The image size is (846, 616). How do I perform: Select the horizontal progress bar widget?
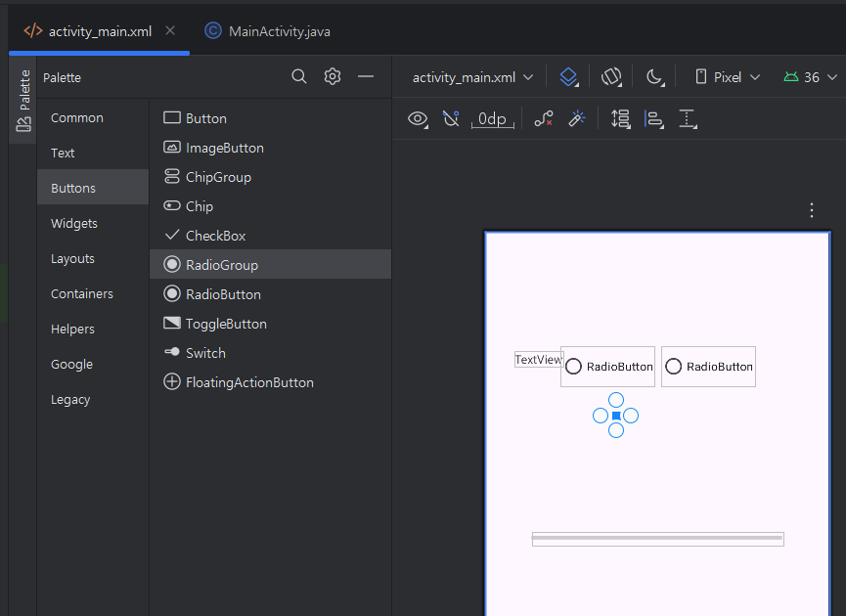[x=657, y=539]
